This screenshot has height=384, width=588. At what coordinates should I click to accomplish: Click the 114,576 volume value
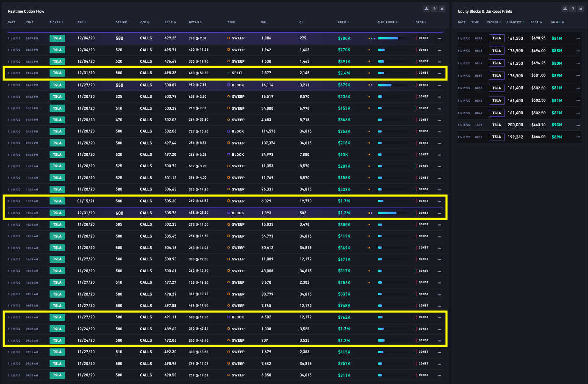click(x=269, y=131)
